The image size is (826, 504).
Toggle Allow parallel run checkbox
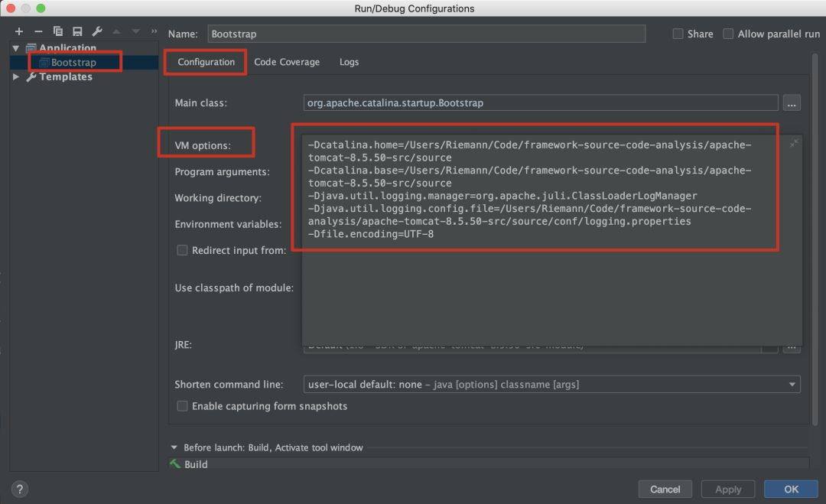728,34
